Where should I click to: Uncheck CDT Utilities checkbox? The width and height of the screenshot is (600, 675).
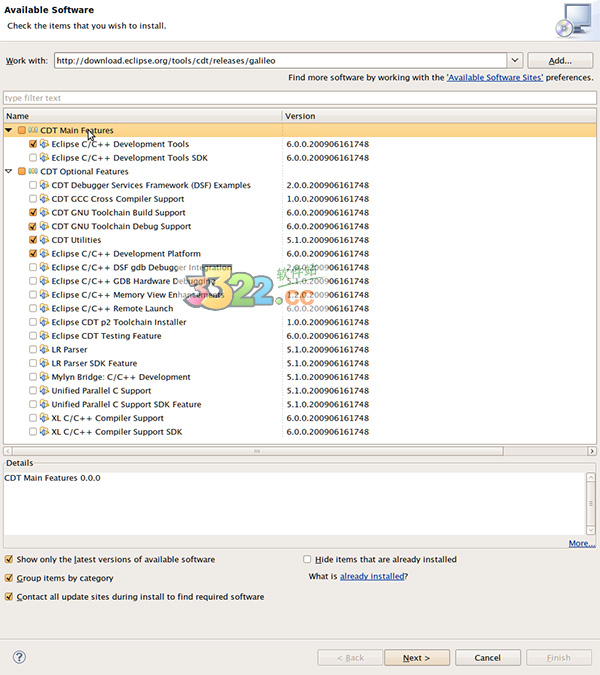33,240
